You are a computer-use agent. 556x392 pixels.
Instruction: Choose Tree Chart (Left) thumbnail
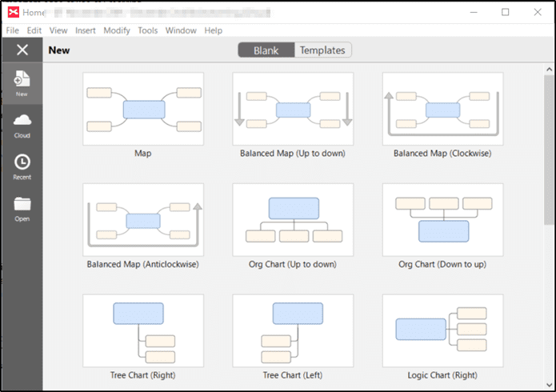pyautogui.click(x=293, y=330)
